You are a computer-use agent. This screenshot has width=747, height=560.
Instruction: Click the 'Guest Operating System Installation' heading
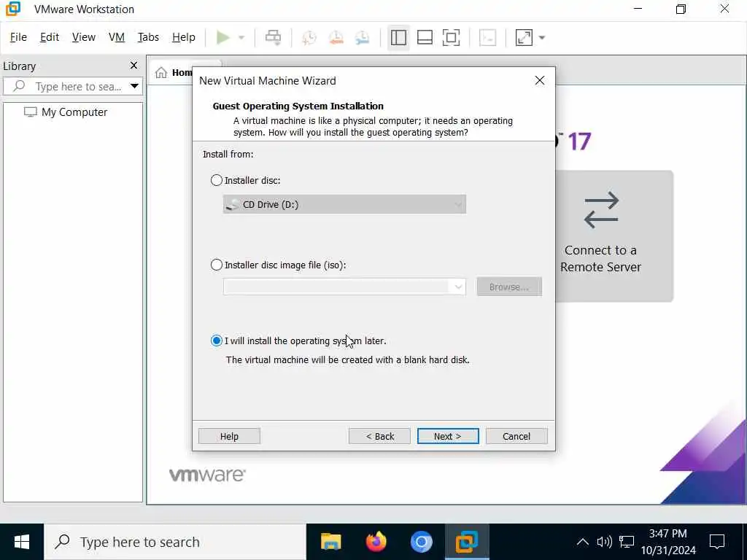point(298,106)
